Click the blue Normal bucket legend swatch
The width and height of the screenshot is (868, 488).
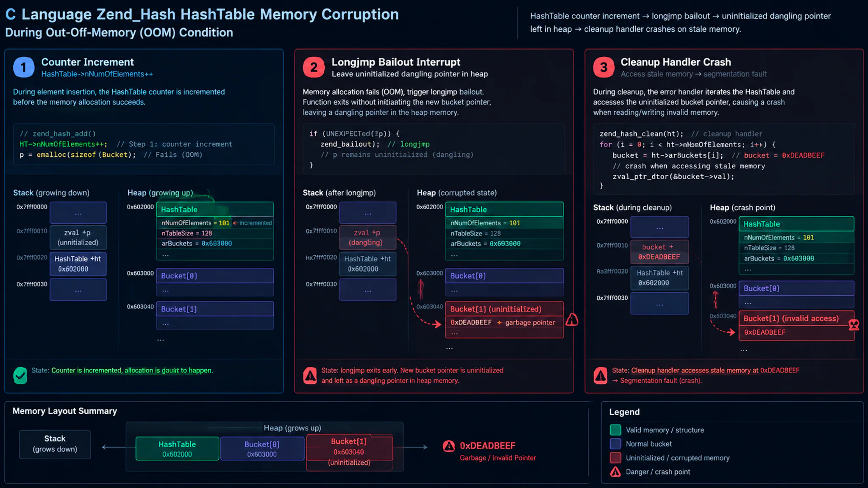pyautogui.click(x=615, y=444)
